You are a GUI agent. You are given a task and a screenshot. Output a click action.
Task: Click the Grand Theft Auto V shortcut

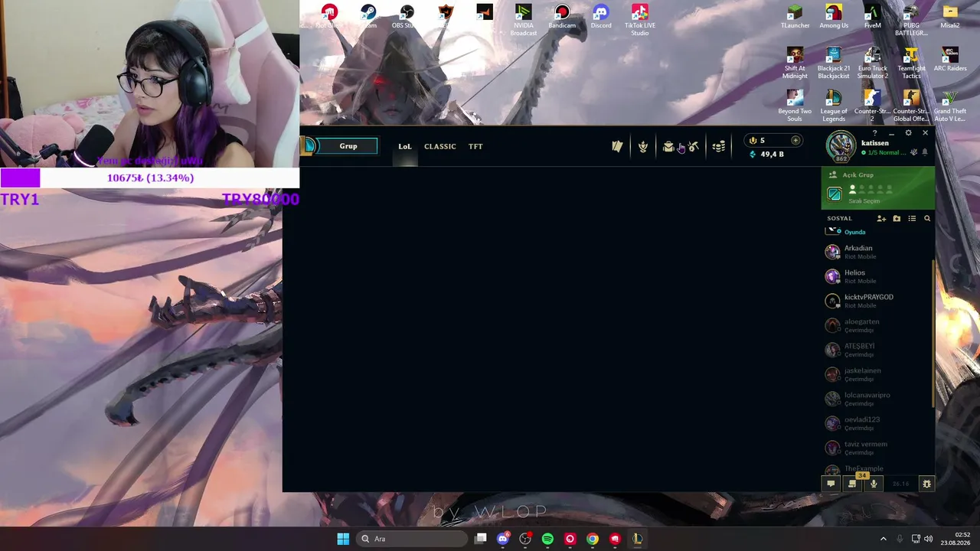click(950, 106)
